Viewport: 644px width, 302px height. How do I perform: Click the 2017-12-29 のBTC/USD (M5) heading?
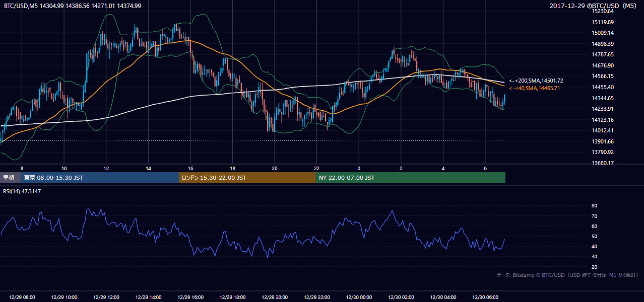pyautogui.click(x=593, y=6)
